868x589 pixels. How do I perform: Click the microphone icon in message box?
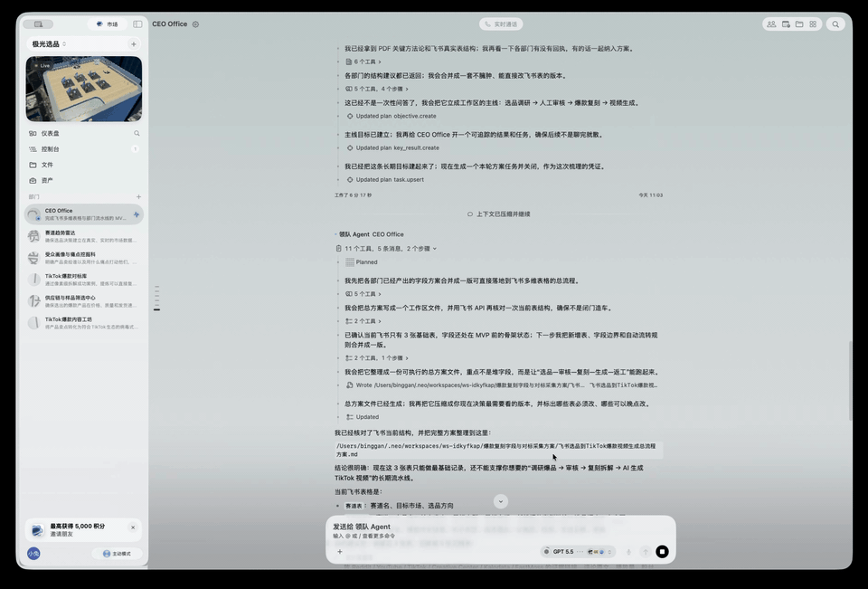(x=628, y=551)
